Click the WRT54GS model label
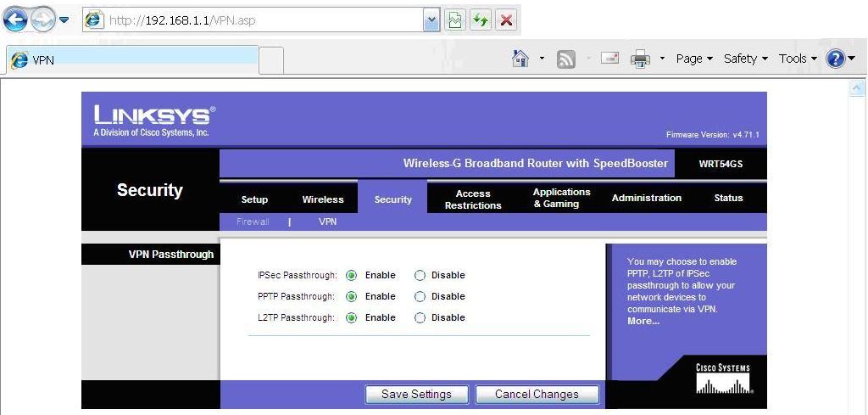Viewport: 868px width, 415px height. (x=721, y=164)
